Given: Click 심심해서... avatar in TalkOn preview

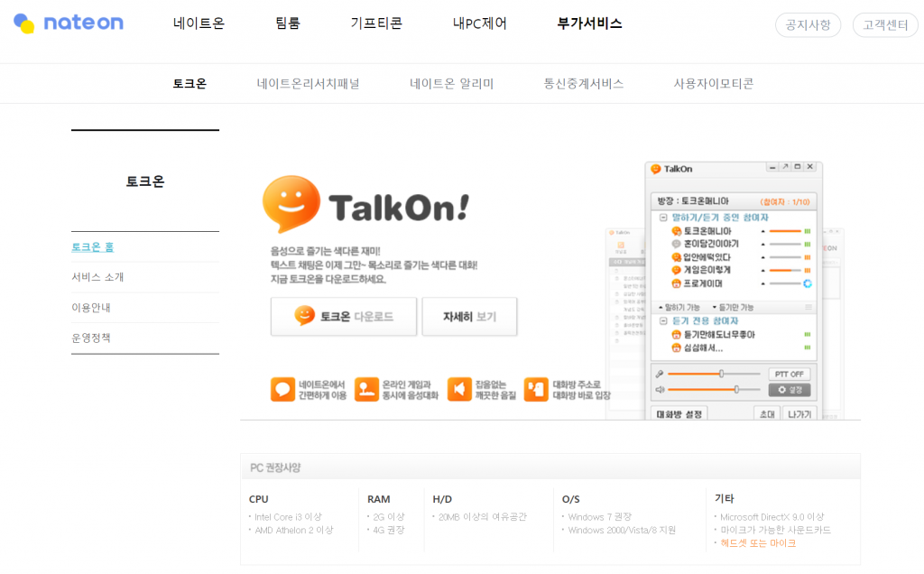Looking at the screenshot, I should pos(677,347).
